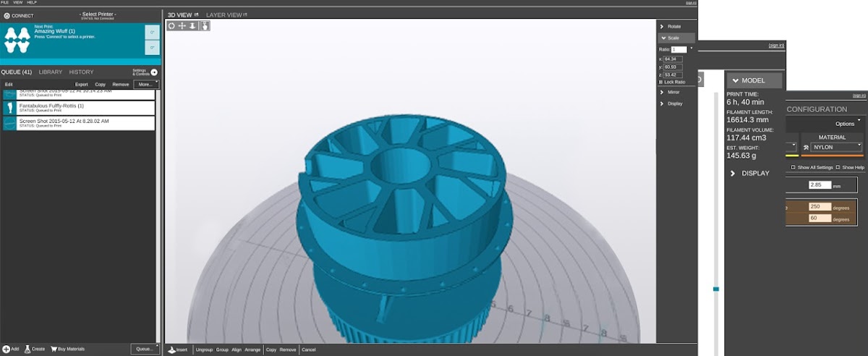The width and height of the screenshot is (868, 356).
Task: Pop out the Layer View window icon
Action: tap(246, 14)
